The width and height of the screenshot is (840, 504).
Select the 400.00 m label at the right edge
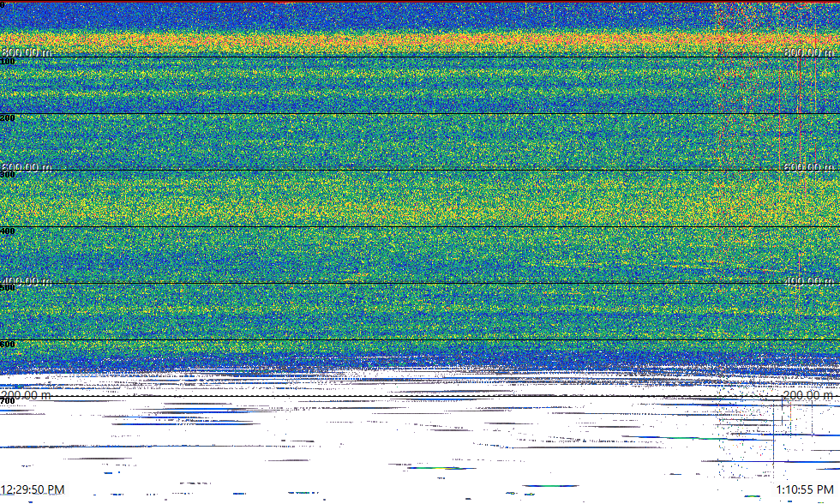click(x=809, y=281)
